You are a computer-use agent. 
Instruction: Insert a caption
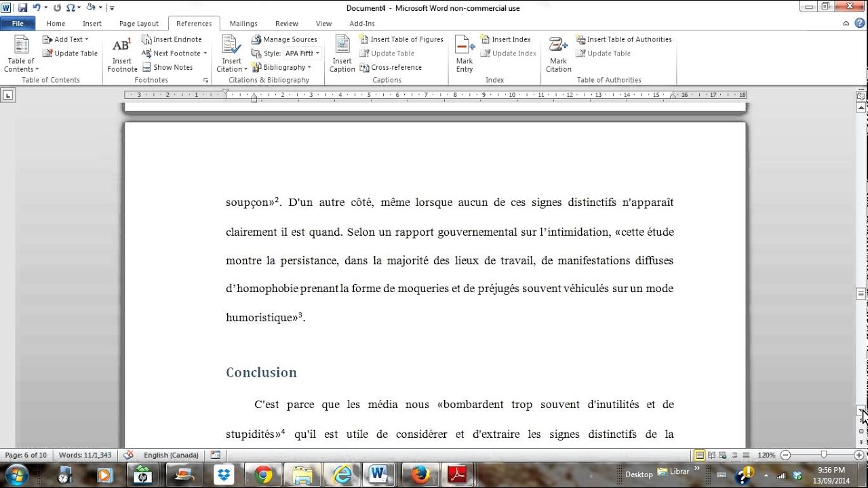[x=342, y=54]
